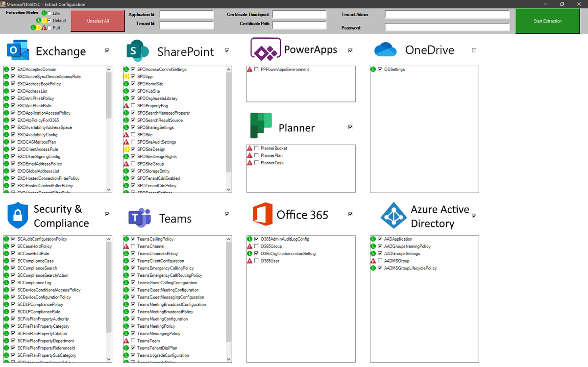Click the Start Extraction button
This screenshot has width=588, height=367.
tap(548, 21)
